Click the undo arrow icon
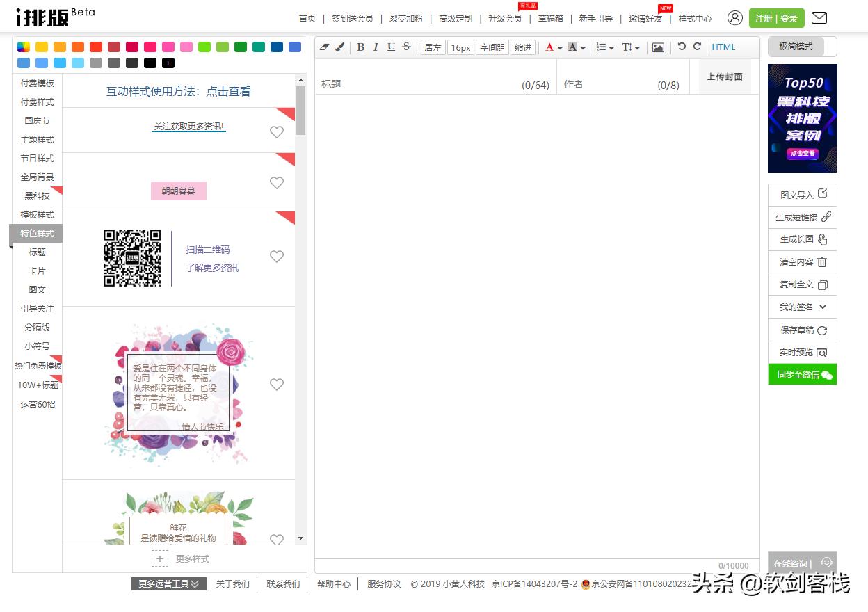 [682, 47]
